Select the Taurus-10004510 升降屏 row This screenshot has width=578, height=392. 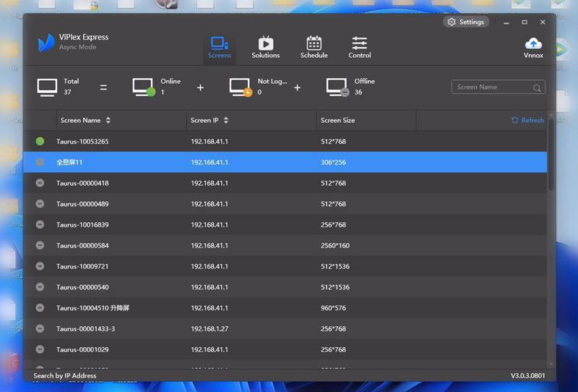click(285, 308)
